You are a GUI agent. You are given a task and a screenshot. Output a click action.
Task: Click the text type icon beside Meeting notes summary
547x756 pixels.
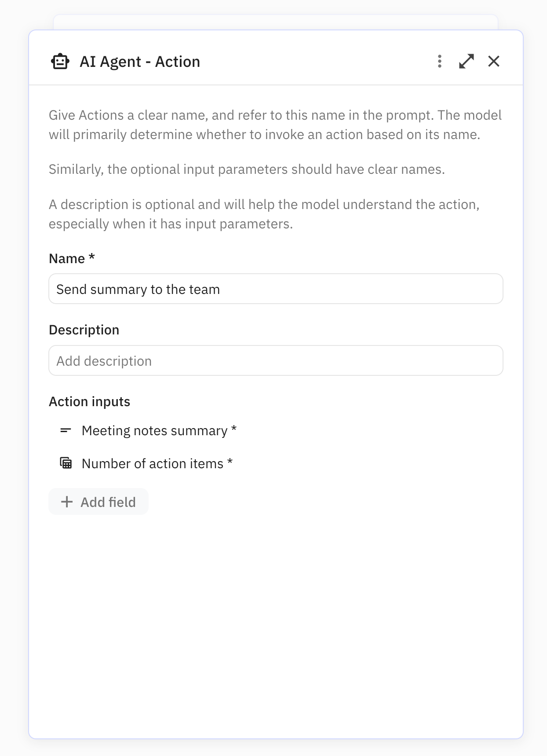click(x=66, y=430)
